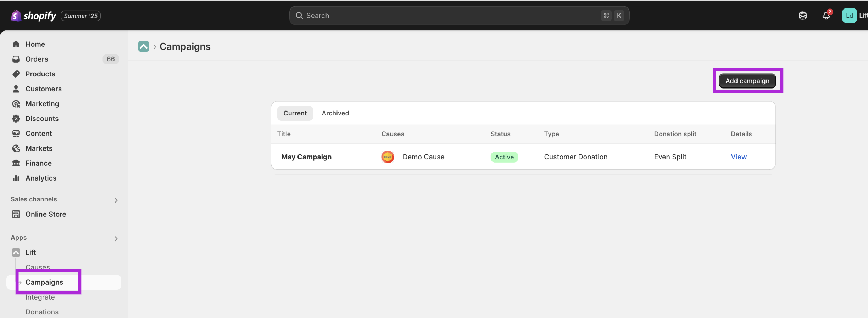
Task: Expand the Sales channels section
Action: [x=116, y=200]
